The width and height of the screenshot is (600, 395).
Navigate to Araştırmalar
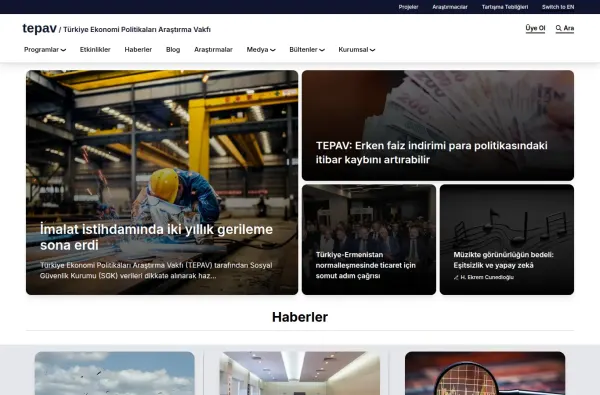(x=213, y=50)
